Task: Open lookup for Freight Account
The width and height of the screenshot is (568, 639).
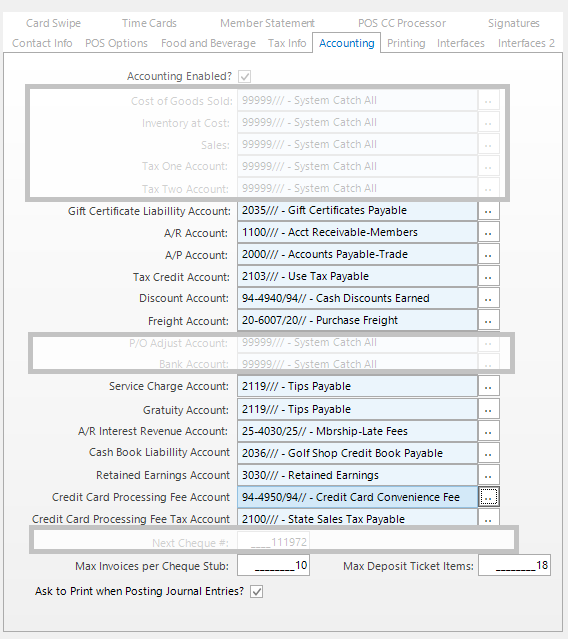Action: coord(489,321)
